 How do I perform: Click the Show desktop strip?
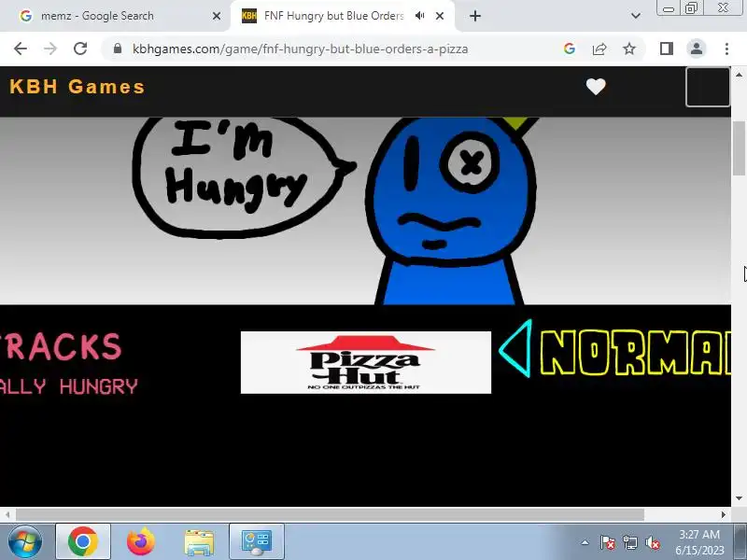pos(740,542)
